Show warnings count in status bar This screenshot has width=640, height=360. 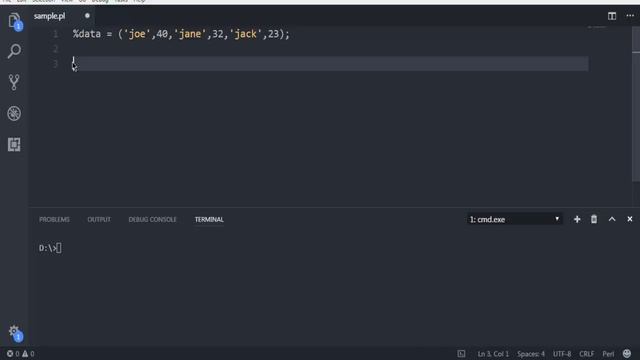(x=28, y=353)
